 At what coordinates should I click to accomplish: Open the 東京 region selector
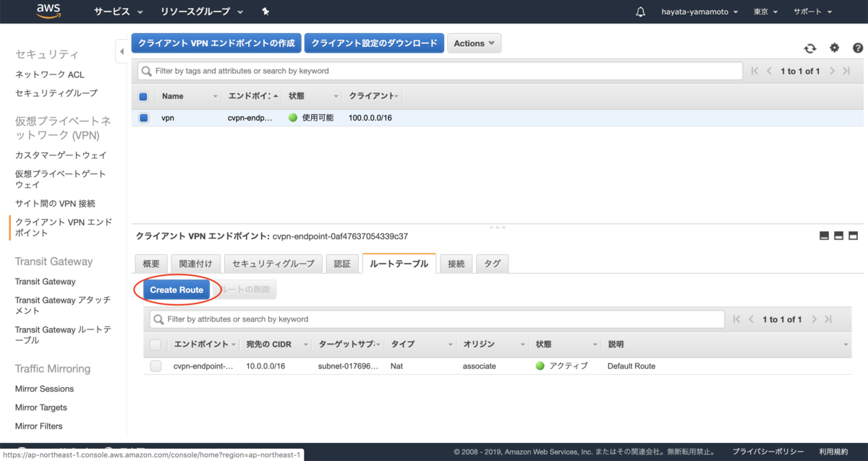(x=765, y=11)
